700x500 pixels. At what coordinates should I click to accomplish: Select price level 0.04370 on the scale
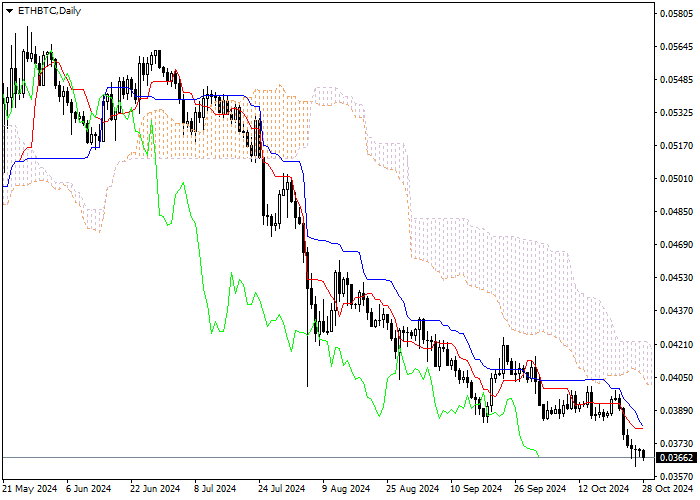(676, 310)
